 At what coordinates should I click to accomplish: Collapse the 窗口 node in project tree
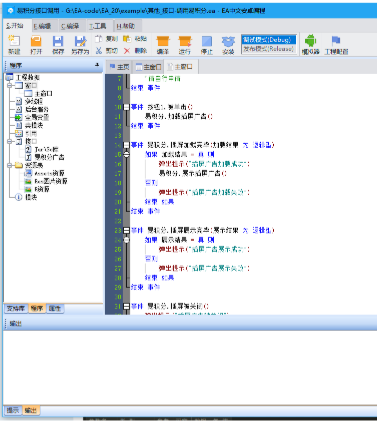[10, 86]
